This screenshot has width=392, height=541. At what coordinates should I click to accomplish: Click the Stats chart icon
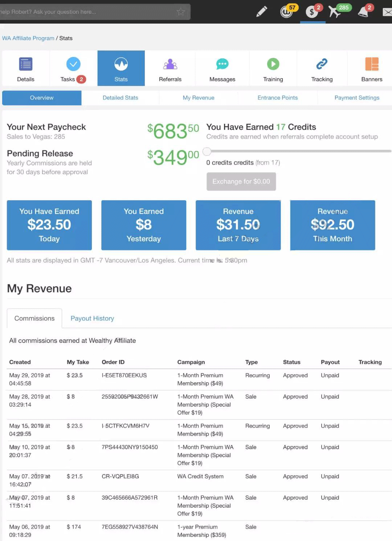click(121, 64)
